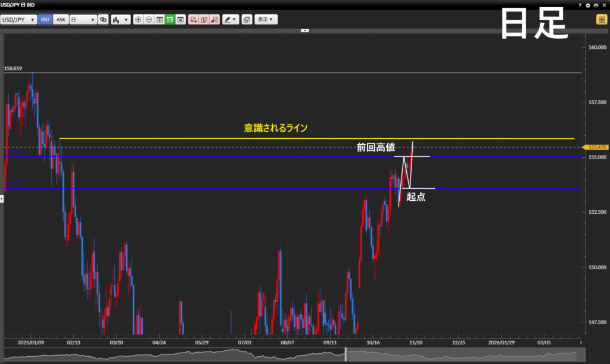Click the zoom out magnifier icon

pos(149,20)
